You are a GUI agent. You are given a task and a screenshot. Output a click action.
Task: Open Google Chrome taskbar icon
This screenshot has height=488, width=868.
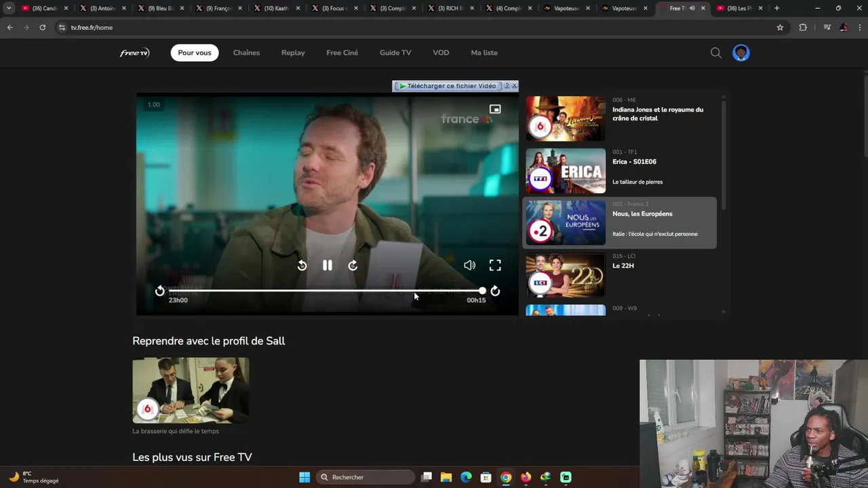pos(506,477)
